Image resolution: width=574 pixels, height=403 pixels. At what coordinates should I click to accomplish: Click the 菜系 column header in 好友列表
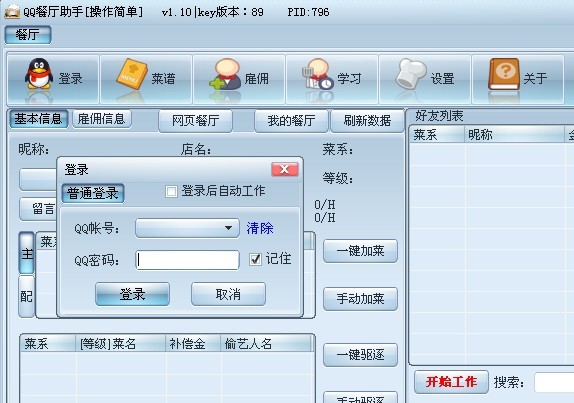(x=437, y=135)
